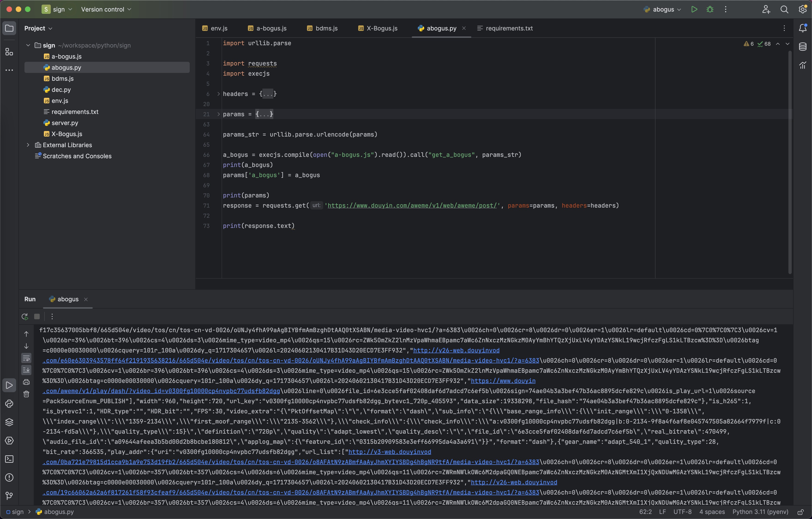Switch to the a-bogus.js editor tab

(267, 28)
